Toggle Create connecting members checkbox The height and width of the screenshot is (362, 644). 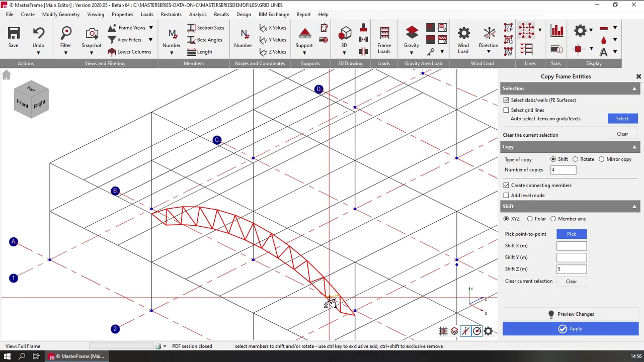point(506,186)
